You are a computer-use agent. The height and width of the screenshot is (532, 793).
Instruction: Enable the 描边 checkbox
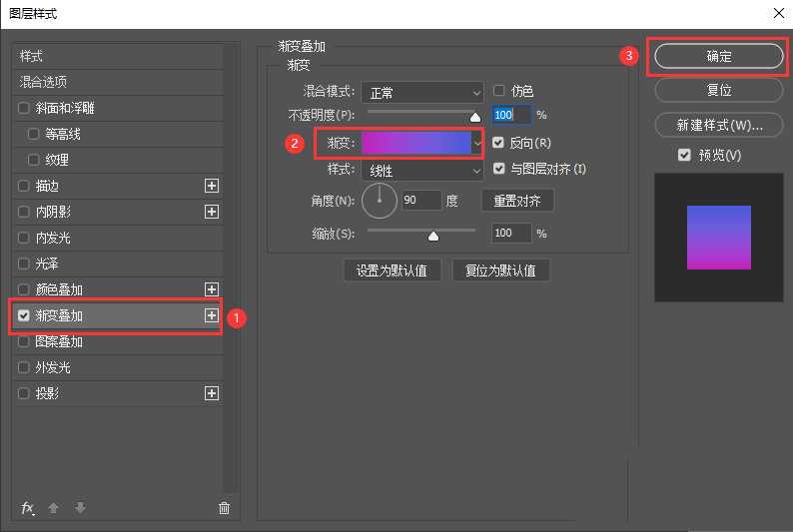(x=23, y=186)
